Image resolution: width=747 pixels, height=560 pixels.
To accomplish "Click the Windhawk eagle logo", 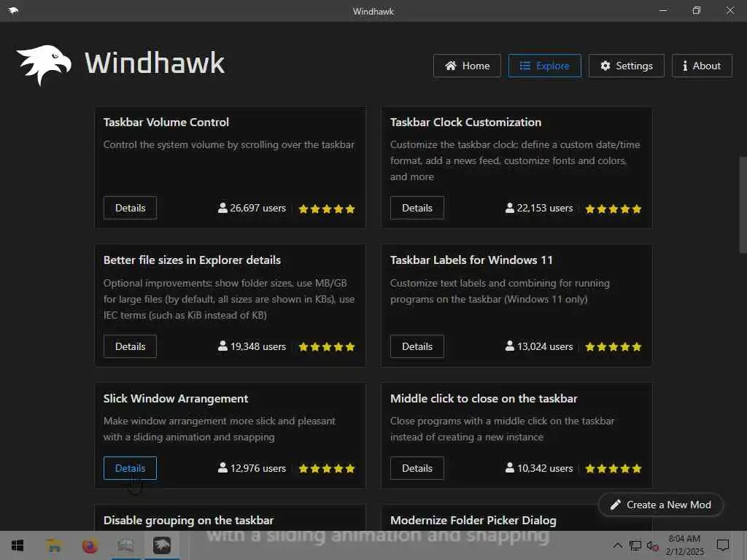I will 44,65.
